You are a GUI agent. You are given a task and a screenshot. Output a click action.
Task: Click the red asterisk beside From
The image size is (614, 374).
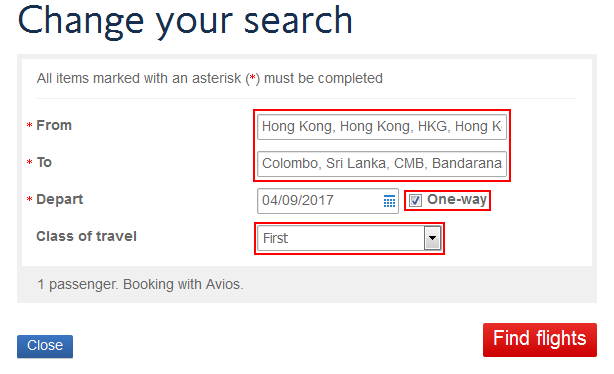click(x=29, y=125)
